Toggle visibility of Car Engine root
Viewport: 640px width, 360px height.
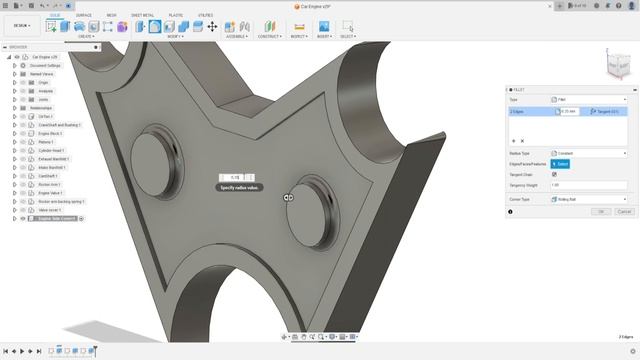pyautogui.click(x=17, y=57)
